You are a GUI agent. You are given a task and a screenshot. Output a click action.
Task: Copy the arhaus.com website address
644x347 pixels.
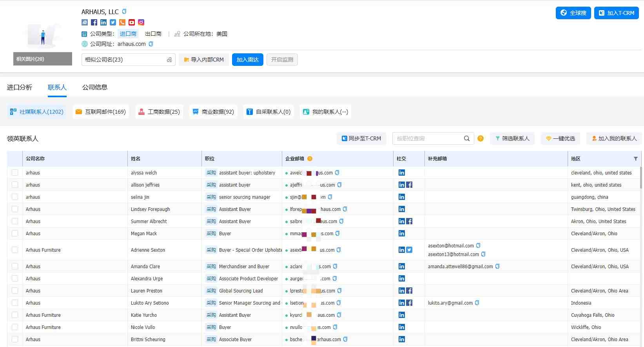tap(151, 44)
